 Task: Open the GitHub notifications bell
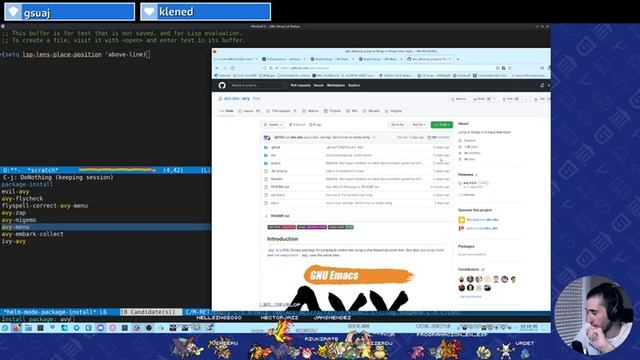[542, 85]
